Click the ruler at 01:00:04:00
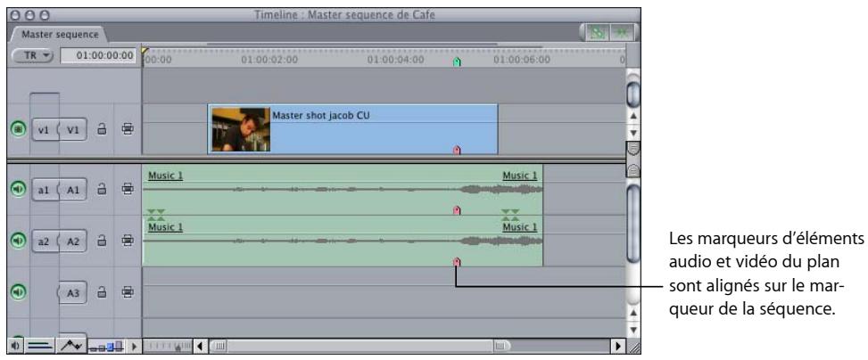868x360 pixels. [395, 60]
